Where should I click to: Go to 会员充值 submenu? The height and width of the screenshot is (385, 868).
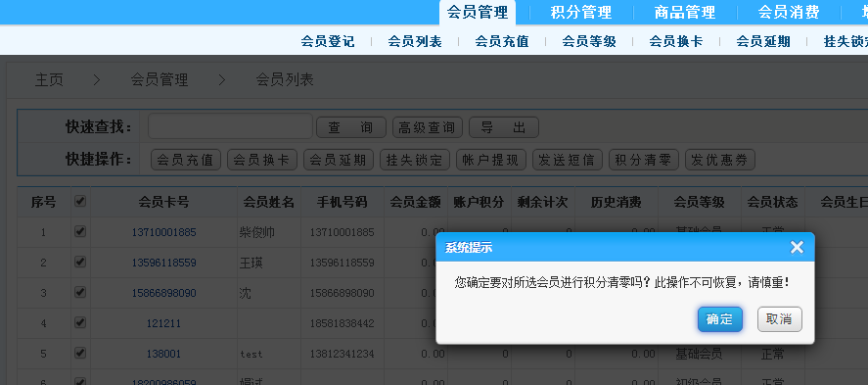pos(502,41)
